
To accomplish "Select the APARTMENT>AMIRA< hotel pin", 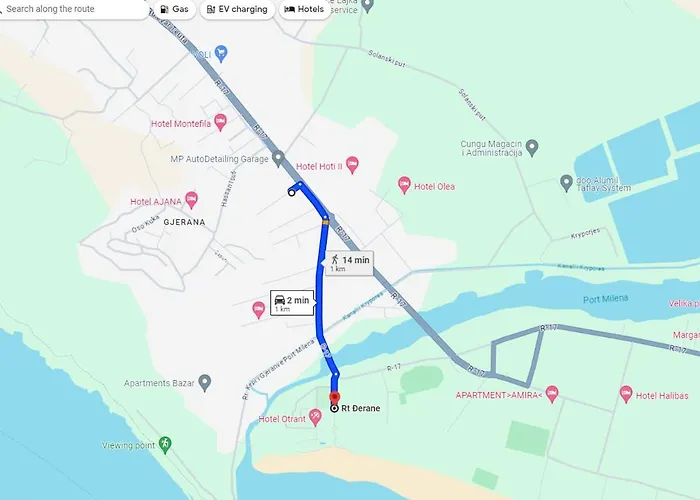I will (552, 394).
